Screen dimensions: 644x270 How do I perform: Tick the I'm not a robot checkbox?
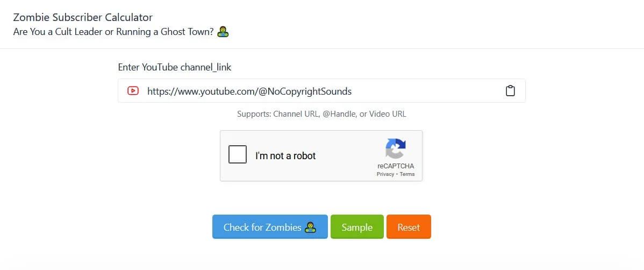(x=238, y=154)
